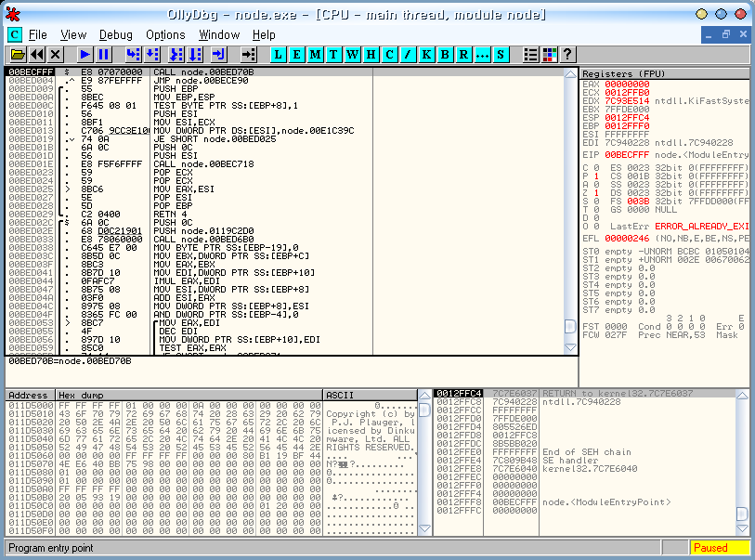Viewport: 755px width, 560px height.
Task: Toggle the S flag value
Action: (x=596, y=202)
